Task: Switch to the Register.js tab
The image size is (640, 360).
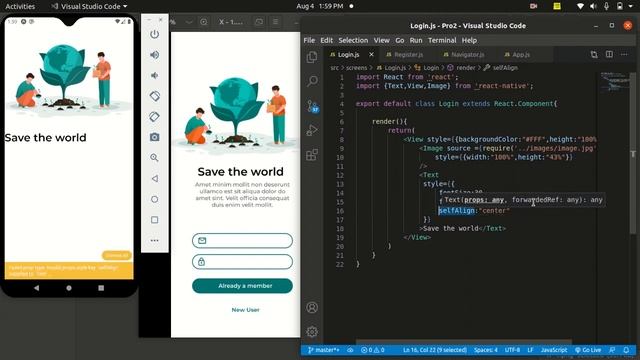Action: [408, 54]
